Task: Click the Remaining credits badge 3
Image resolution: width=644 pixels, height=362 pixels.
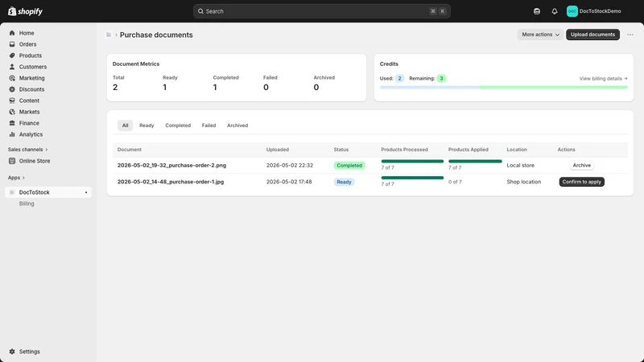Action: [441, 78]
